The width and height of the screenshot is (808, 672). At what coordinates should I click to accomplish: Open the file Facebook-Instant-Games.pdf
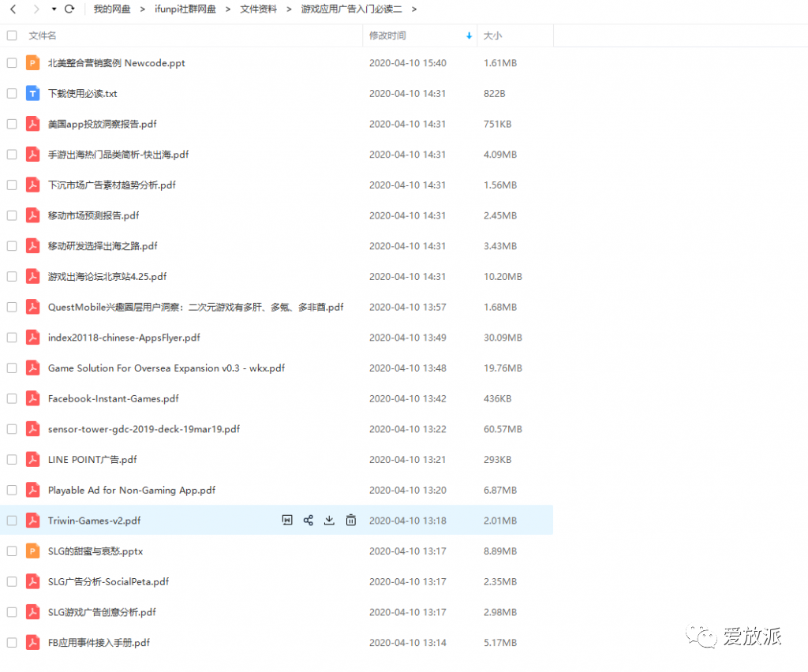[x=114, y=398]
